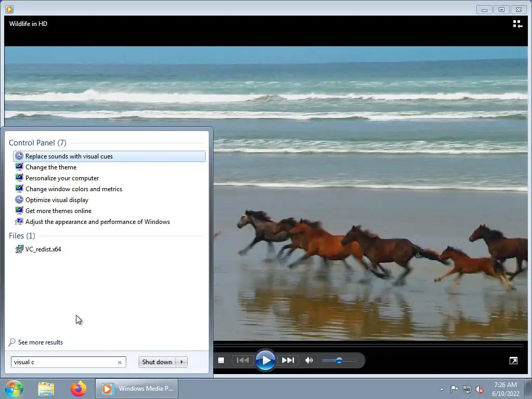Switch Media Player to full screen view
This screenshot has height=399, width=532.
[514, 361]
